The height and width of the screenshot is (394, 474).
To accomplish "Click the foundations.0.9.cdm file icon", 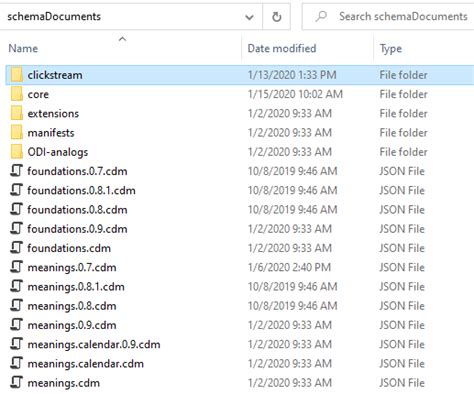I will pos(16,229).
